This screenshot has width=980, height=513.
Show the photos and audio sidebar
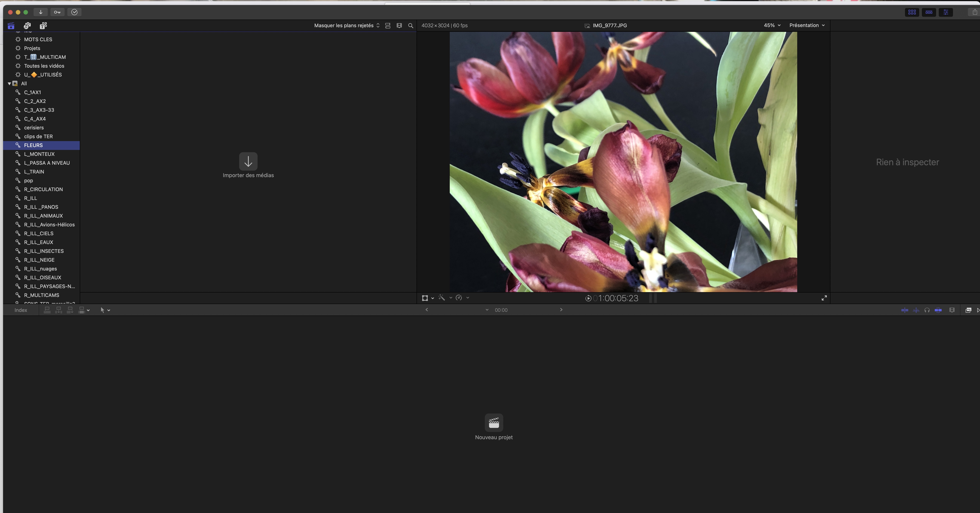27,25
